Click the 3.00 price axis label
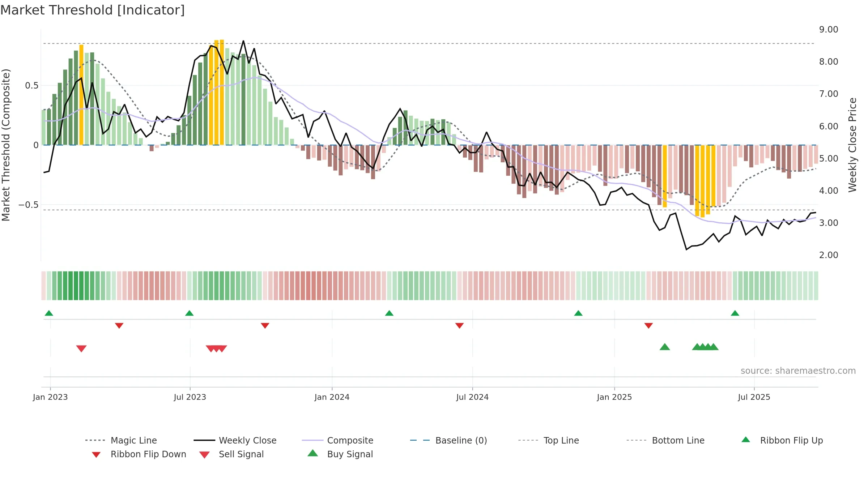 [829, 223]
